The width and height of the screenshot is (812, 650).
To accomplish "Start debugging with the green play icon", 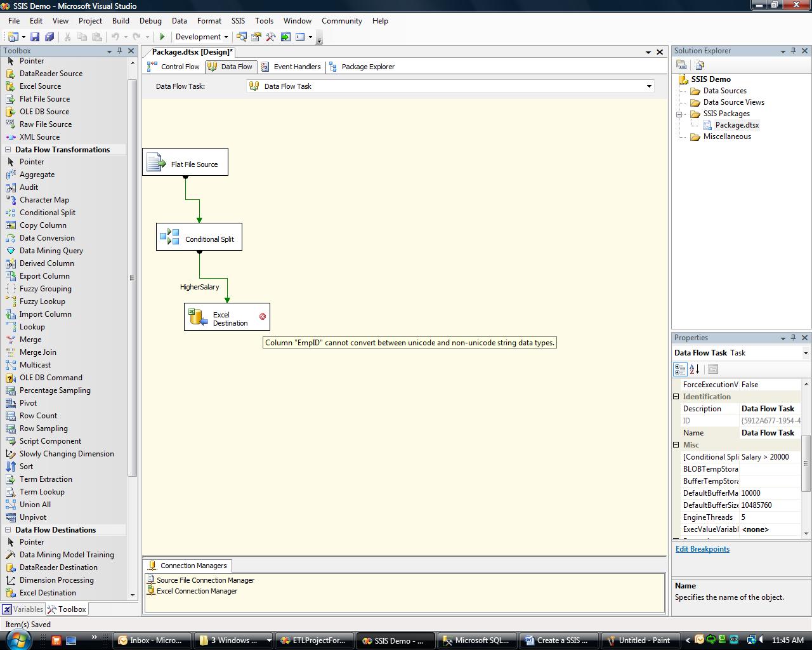I will 162,37.
